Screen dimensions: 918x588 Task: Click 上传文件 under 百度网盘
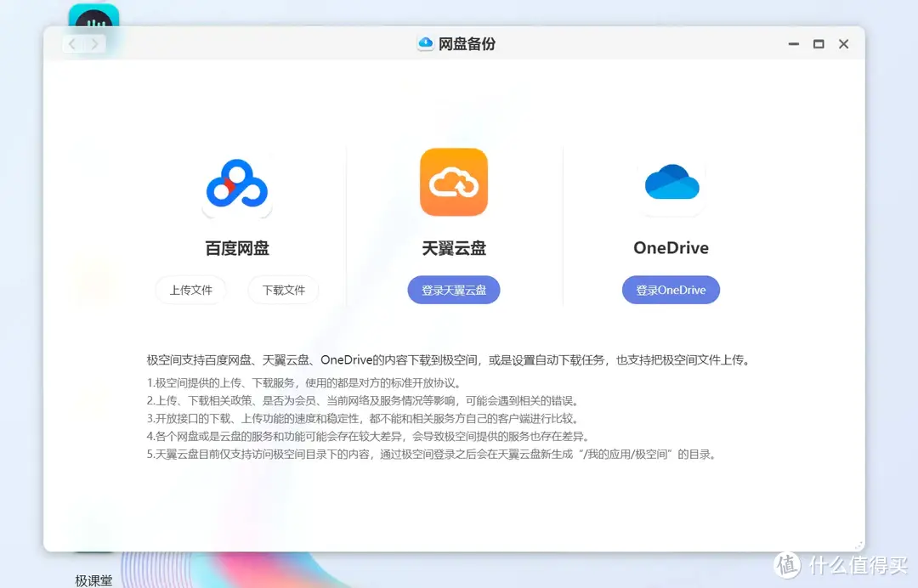click(x=191, y=290)
